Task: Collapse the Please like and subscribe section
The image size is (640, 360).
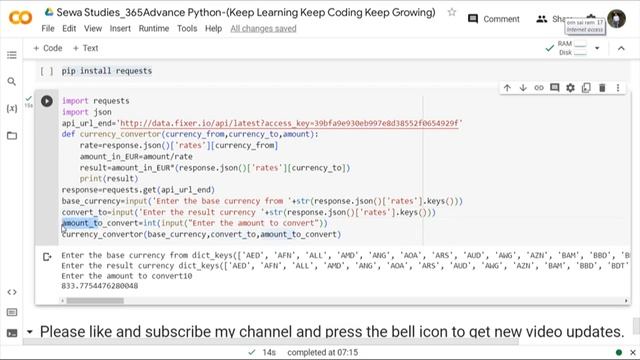Action: click(x=29, y=332)
